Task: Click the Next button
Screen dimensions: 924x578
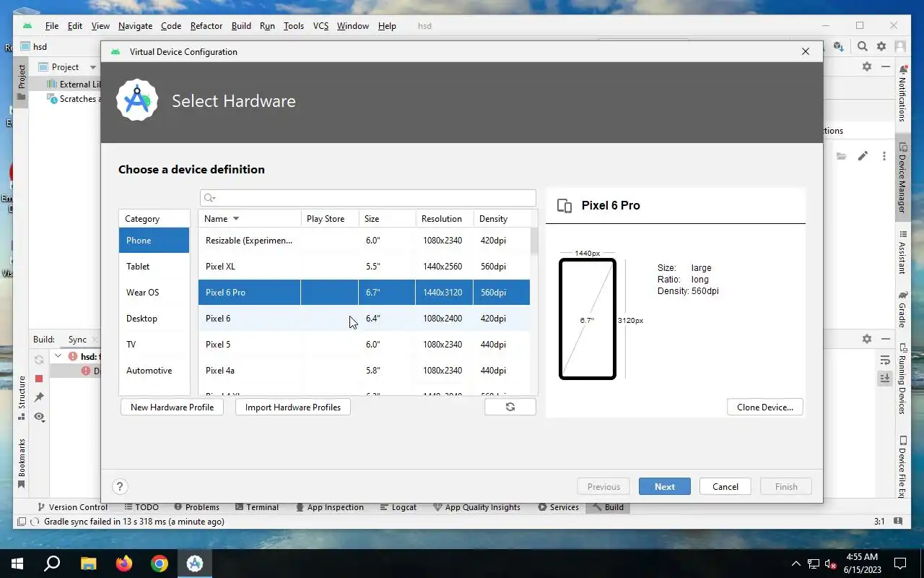Action: 665,487
